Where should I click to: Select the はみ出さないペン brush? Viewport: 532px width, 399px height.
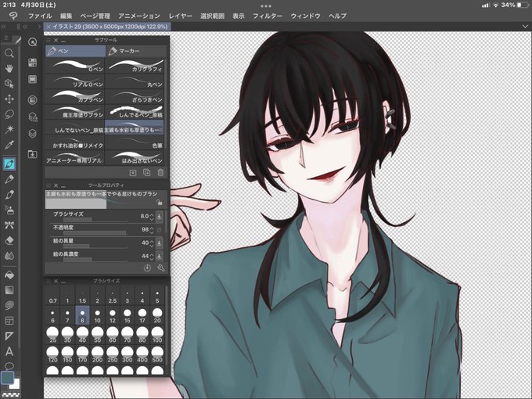coord(135,157)
